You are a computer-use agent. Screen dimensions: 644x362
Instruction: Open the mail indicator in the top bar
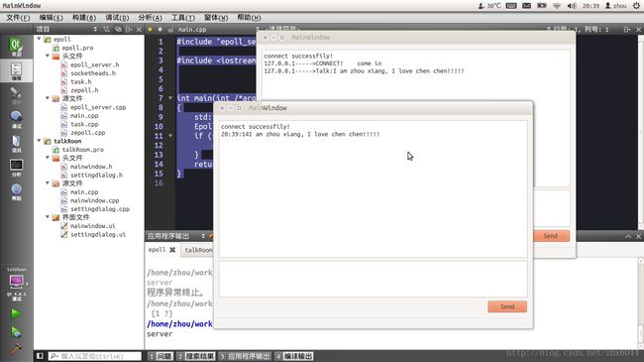tap(526, 6)
